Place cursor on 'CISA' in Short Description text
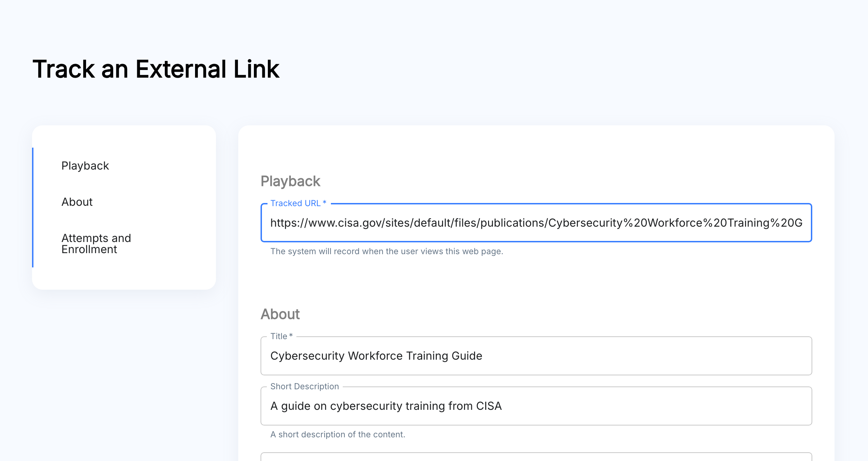 click(x=489, y=406)
